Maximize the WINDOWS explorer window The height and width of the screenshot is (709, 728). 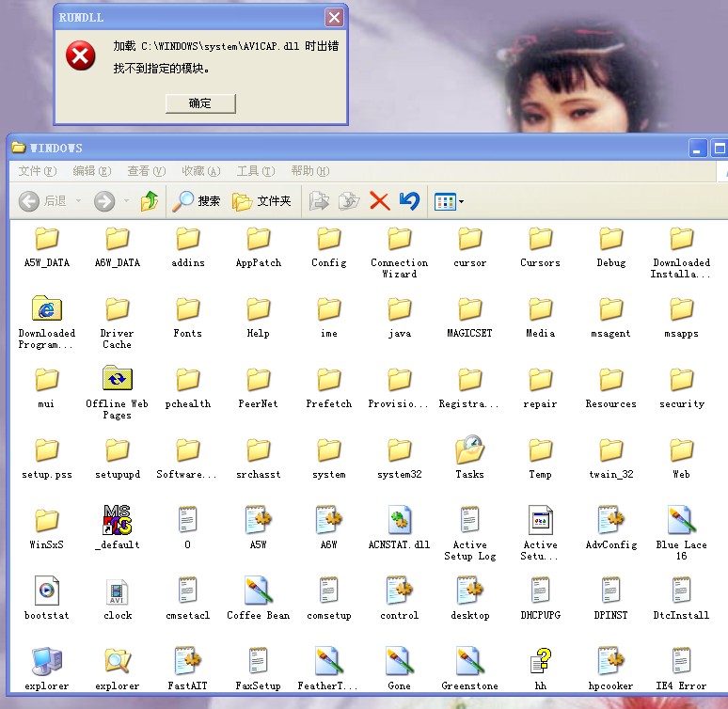click(x=720, y=149)
